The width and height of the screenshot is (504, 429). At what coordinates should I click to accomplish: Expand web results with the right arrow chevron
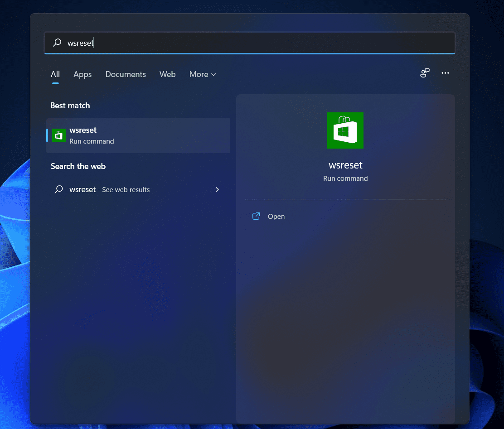217,190
